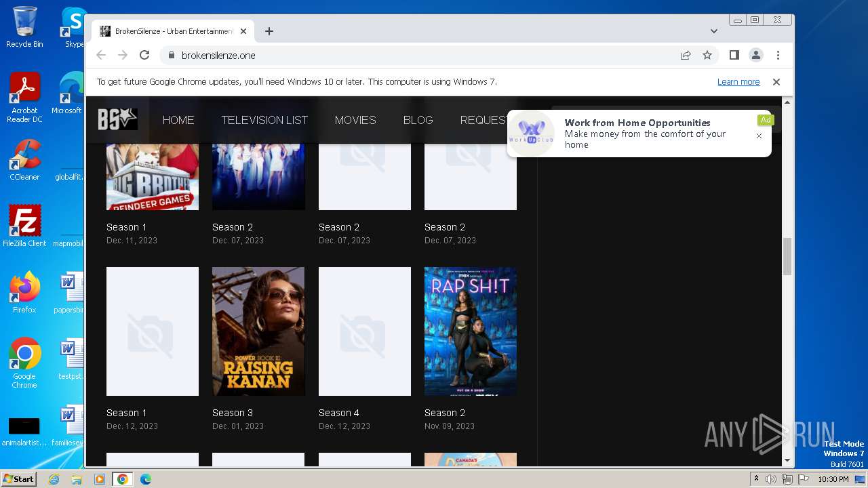Open the testpst Word document icon
868x488 pixels.
pos(71,360)
